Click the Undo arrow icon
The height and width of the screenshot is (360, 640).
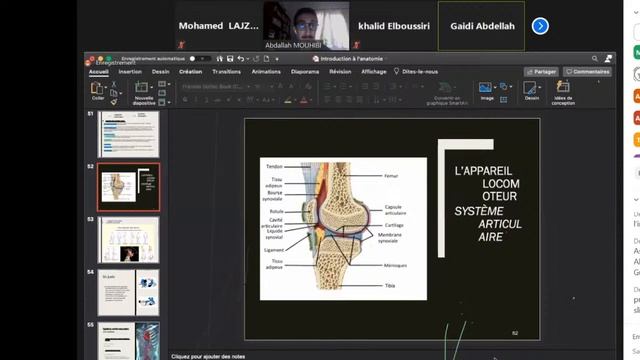[241, 59]
